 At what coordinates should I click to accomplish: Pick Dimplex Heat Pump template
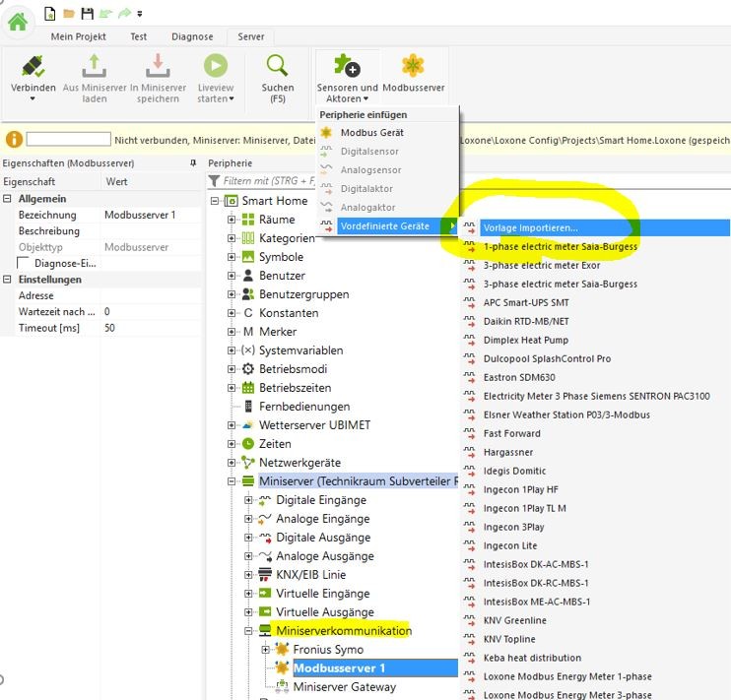pyautogui.click(x=525, y=341)
